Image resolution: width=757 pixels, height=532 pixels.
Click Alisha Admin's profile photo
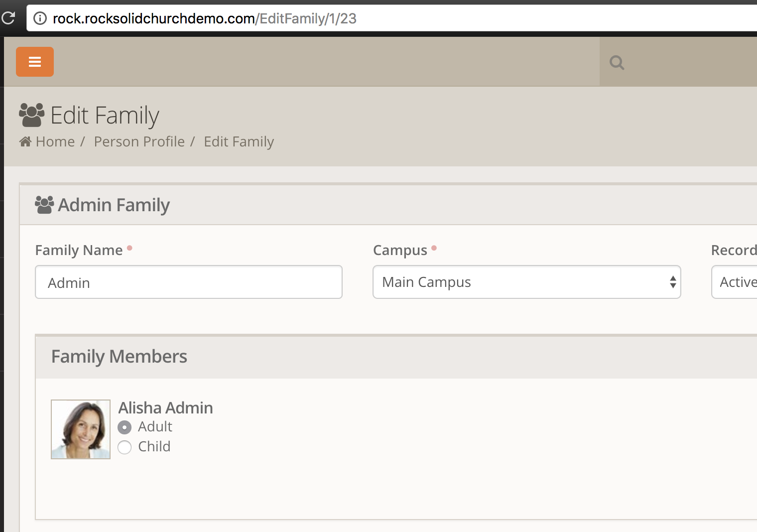[x=81, y=429]
